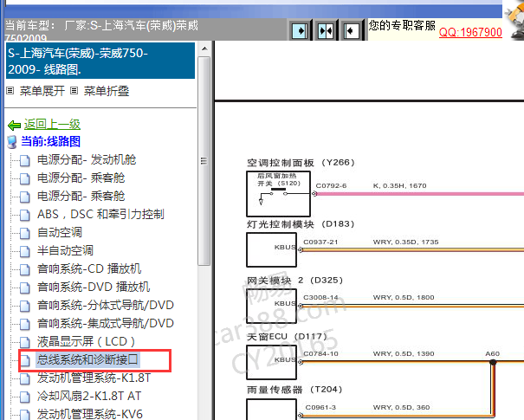524x420 pixels.
Task: Click connector label C0937-21
Action: 320,242
